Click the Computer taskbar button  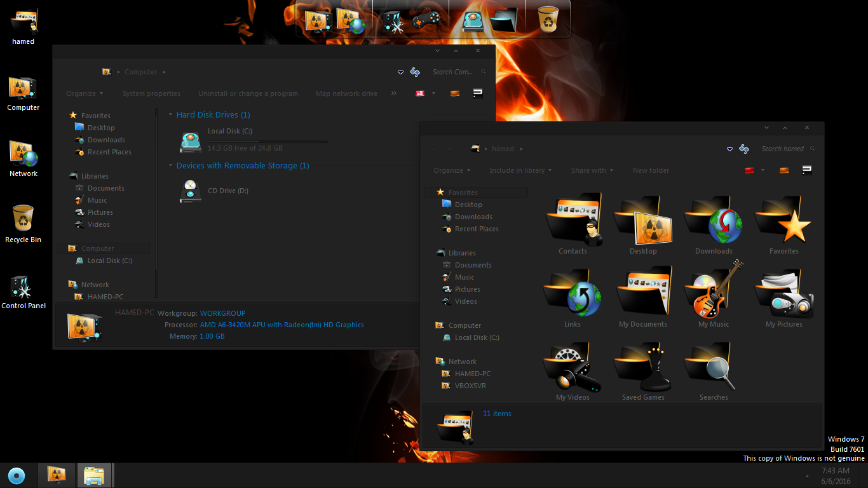coord(57,475)
